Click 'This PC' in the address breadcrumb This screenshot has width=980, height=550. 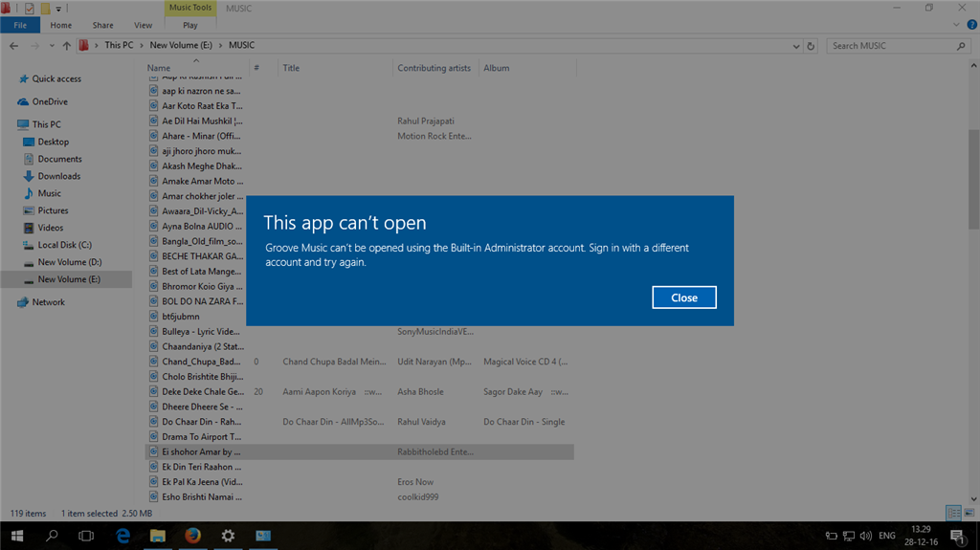tap(119, 45)
